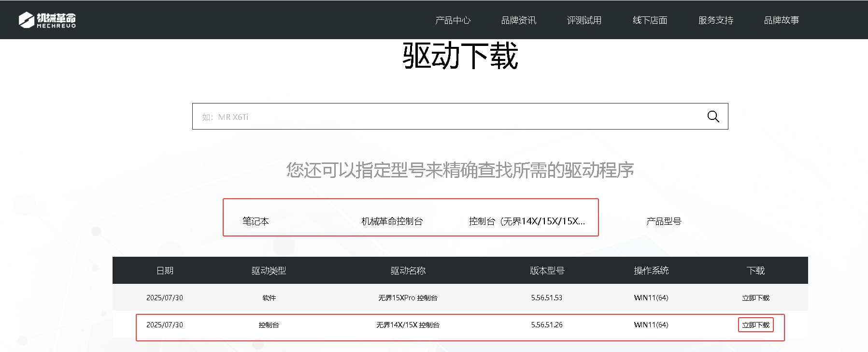Select the 无界14X/15X 控制台 driver name
Image resolution: width=868 pixels, height=352 pixels.
click(408, 325)
